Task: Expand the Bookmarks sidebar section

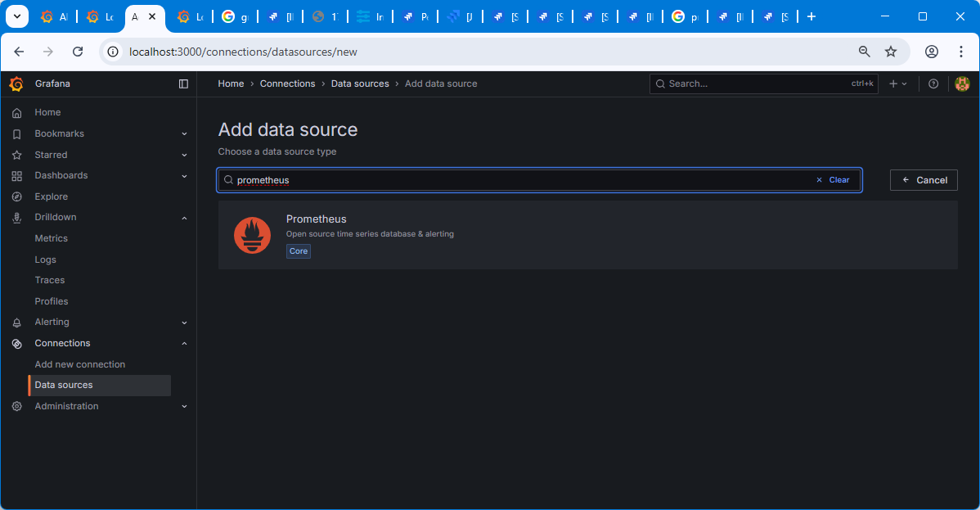Action: (x=184, y=133)
